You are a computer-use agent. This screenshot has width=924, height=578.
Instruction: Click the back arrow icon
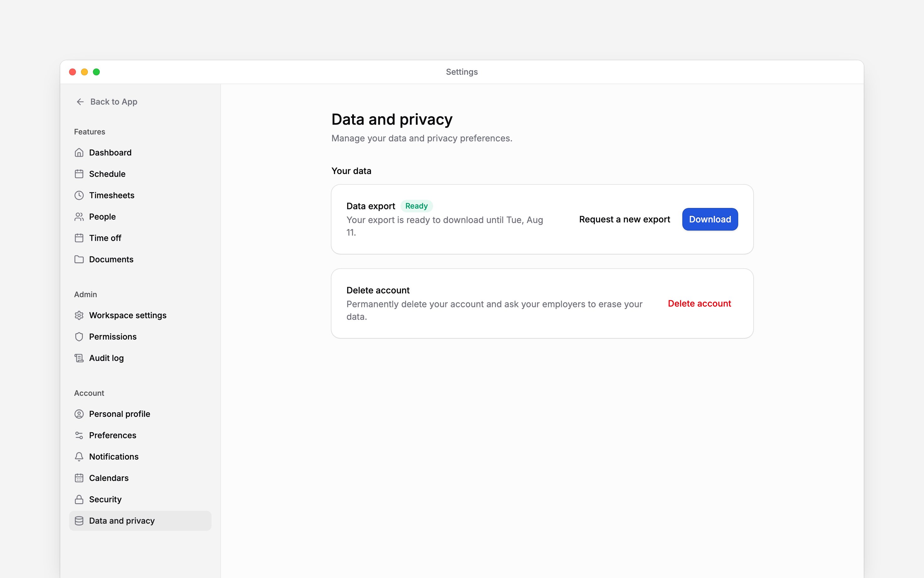pyautogui.click(x=80, y=102)
